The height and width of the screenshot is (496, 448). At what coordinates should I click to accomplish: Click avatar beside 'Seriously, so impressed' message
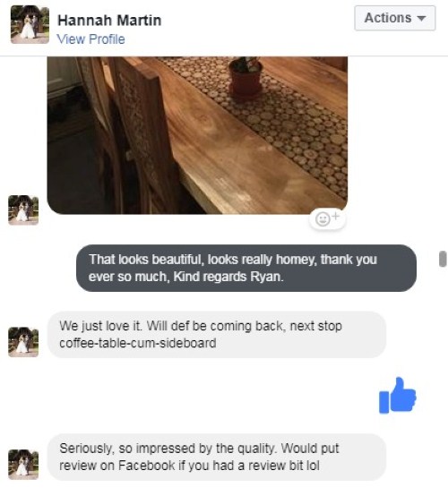pyautogui.click(x=23, y=465)
